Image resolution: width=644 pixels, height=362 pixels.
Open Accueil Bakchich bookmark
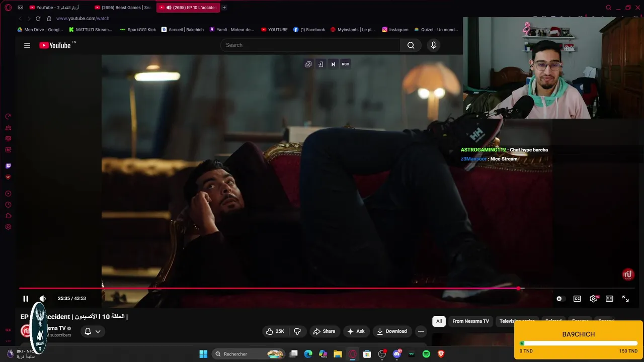[x=183, y=30]
